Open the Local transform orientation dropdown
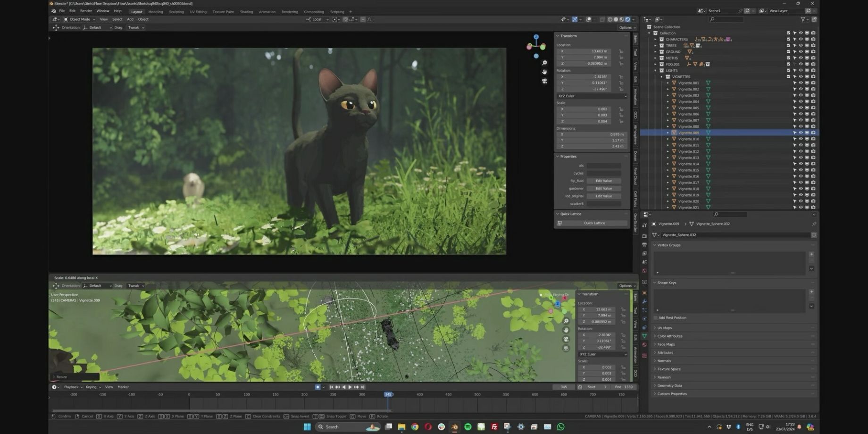 317,19
